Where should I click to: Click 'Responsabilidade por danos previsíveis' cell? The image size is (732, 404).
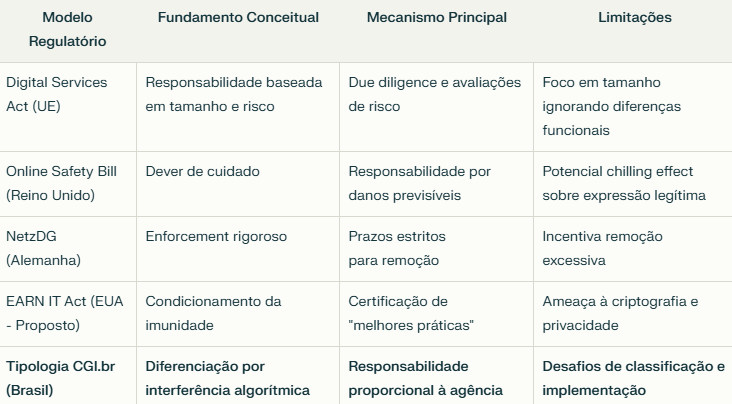coord(436,184)
